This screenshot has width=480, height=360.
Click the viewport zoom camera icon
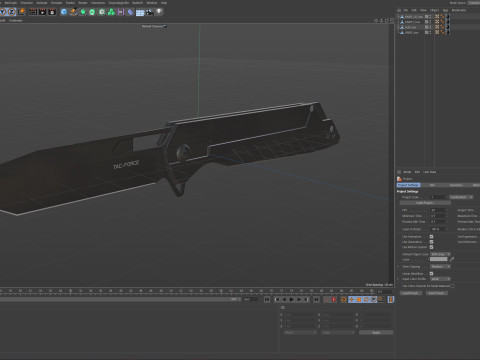pos(381,21)
